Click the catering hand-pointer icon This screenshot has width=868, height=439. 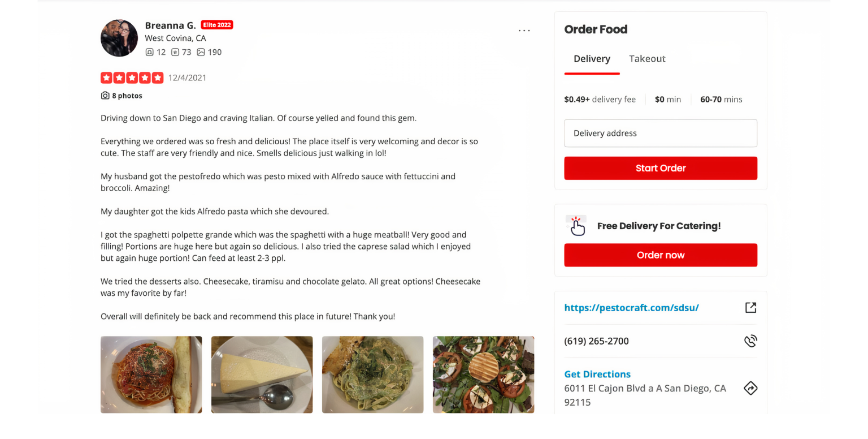click(576, 226)
